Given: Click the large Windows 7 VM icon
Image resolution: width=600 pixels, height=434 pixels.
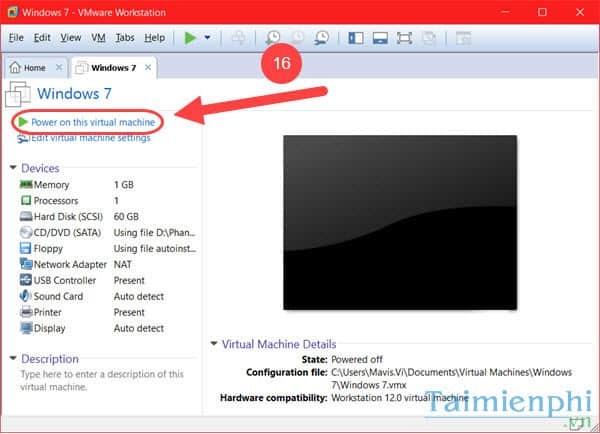Looking at the screenshot, I should [x=18, y=94].
